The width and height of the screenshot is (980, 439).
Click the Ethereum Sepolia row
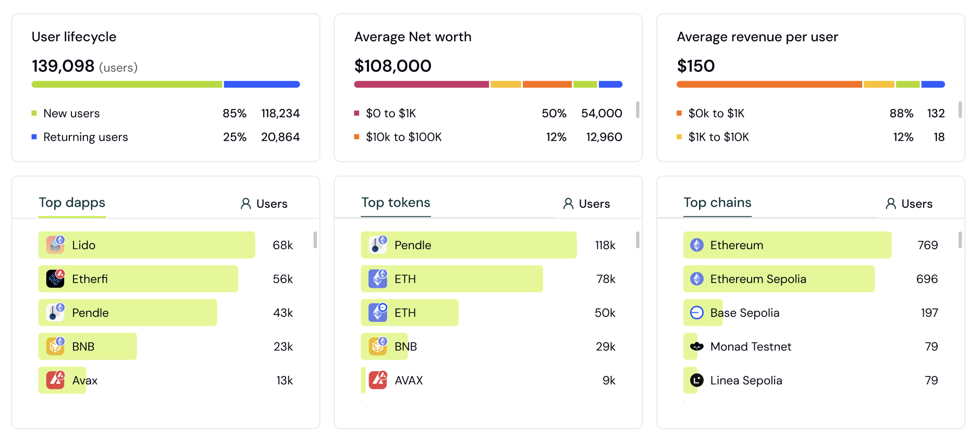click(779, 278)
